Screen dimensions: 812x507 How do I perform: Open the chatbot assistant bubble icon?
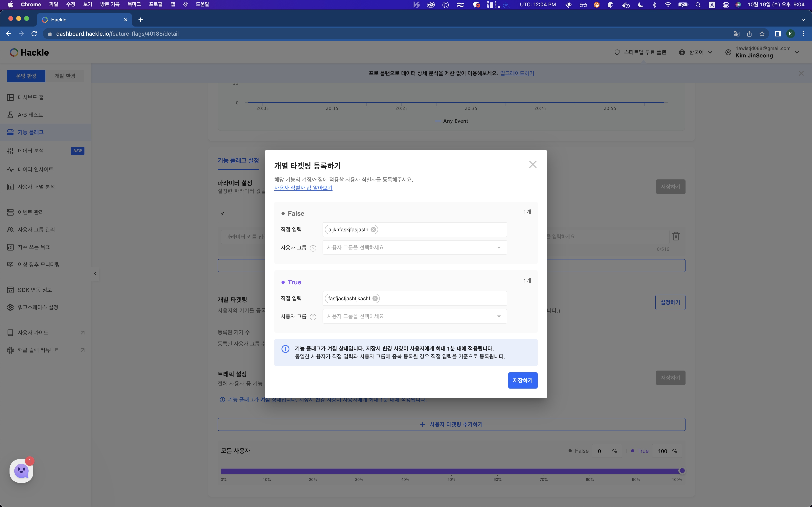[21, 471]
